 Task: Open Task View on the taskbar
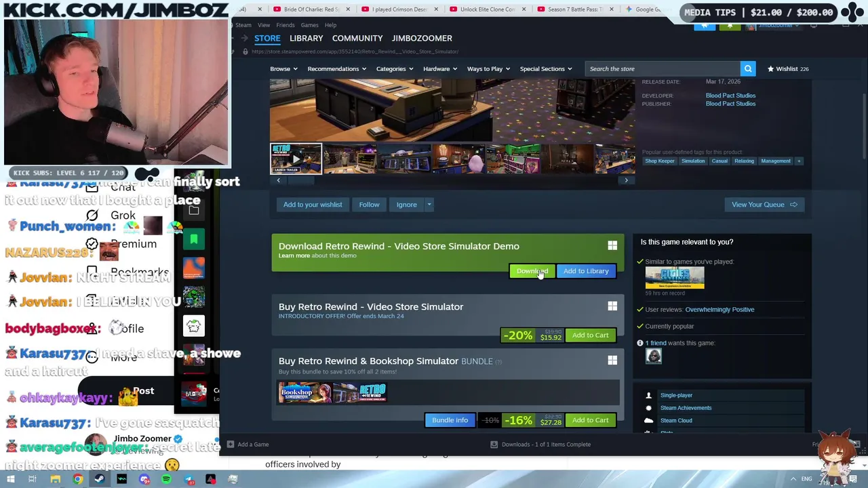pos(33,479)
